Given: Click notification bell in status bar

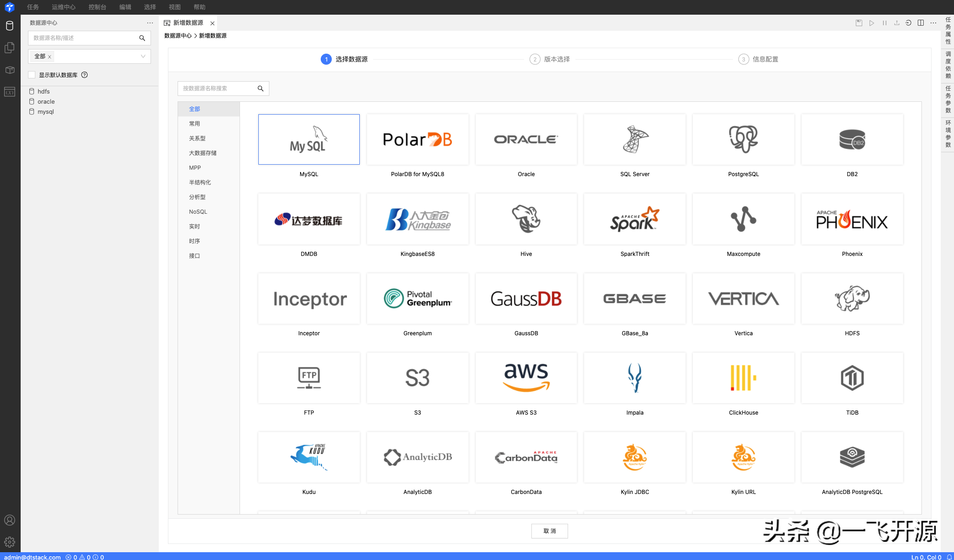Looking at the screenshot, I should [949, 557].
